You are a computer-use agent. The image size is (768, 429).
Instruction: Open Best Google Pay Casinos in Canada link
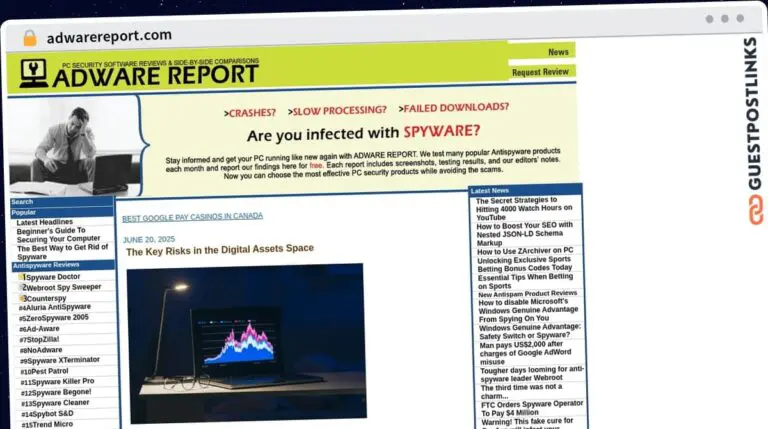pos(192,217)
